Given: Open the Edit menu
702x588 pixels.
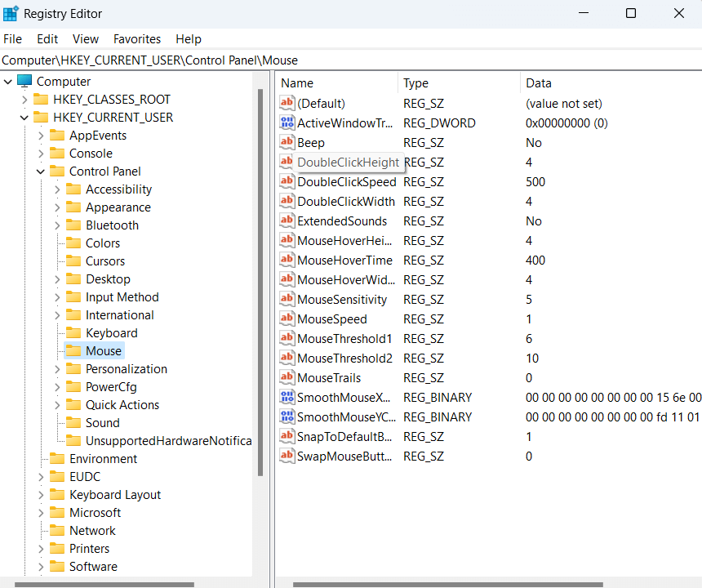Looking at the screenshot, I should coord(47,39).
